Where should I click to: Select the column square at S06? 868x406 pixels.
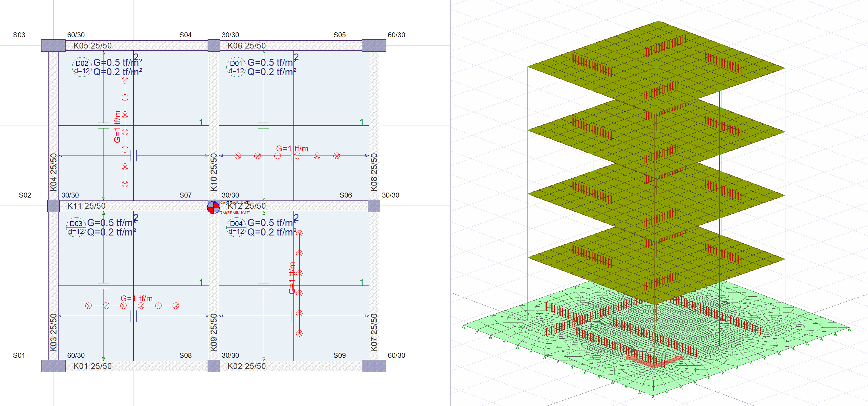point(374,205)
